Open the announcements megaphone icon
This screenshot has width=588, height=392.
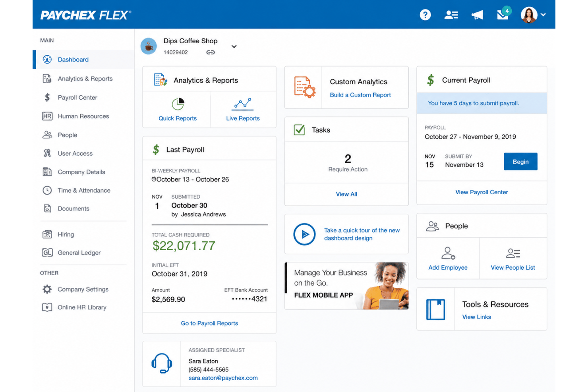[477, 15]
